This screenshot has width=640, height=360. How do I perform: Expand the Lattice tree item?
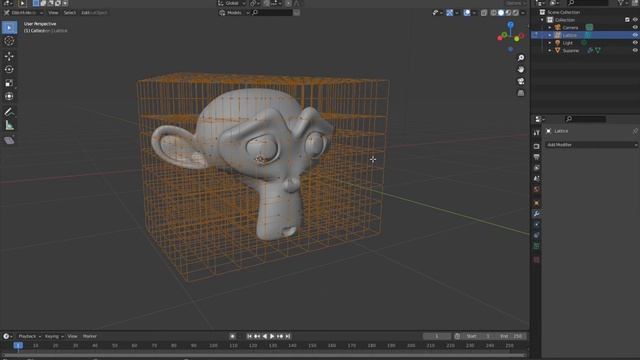[550, 35]
